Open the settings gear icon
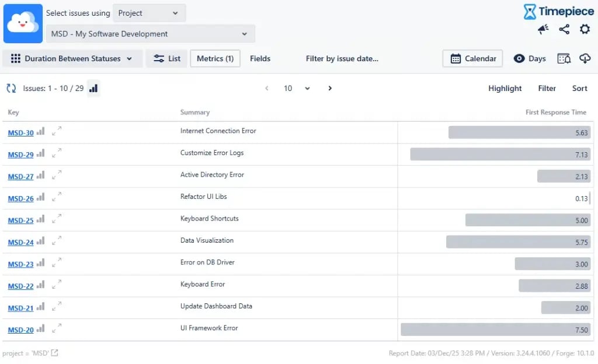This screenshot has height=364, width=598. click(x=585, y=29)
